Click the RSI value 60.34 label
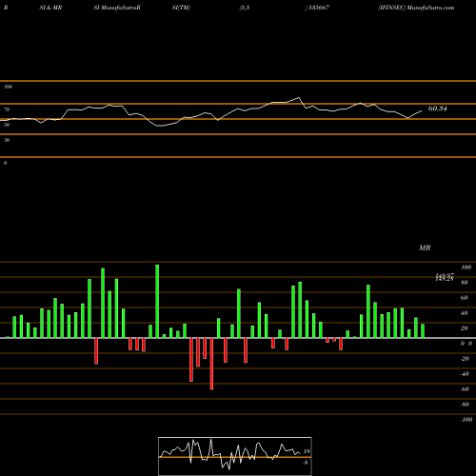Image resolution: width=476 pixels, height=476 pixels. [437, 109]
